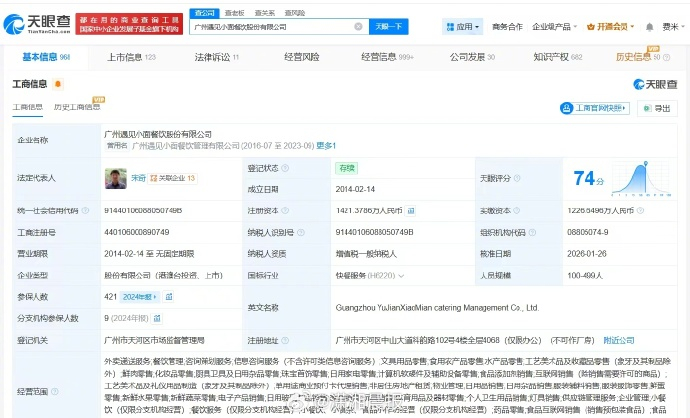Open the 知识产权 tab
This screenshot has height=418, width=690.
558,57
